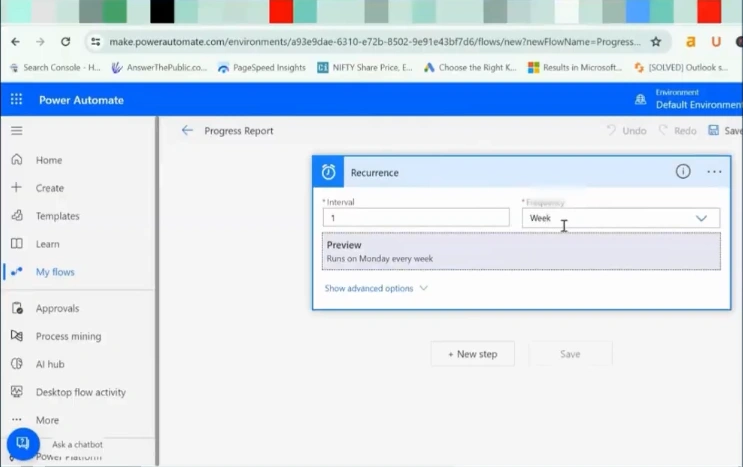Open Results in Microsoft bookmark
This screenshot has height=467, width=743.
click(x=575, y=68)
